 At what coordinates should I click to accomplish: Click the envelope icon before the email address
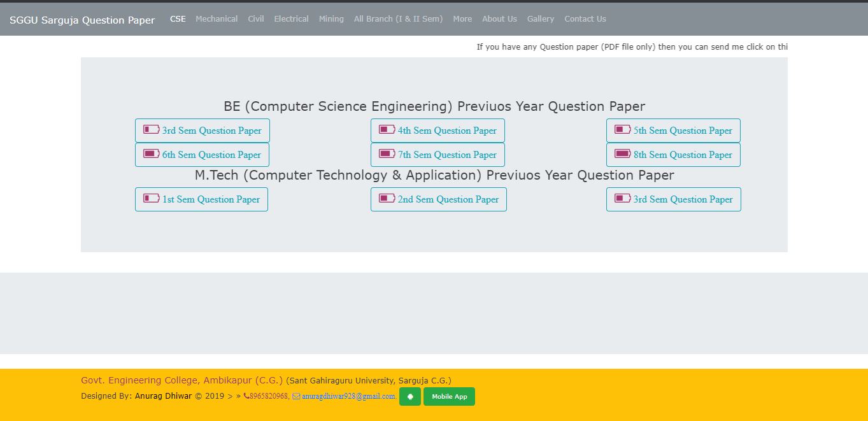pyautogui.click(x=296, y=396)
